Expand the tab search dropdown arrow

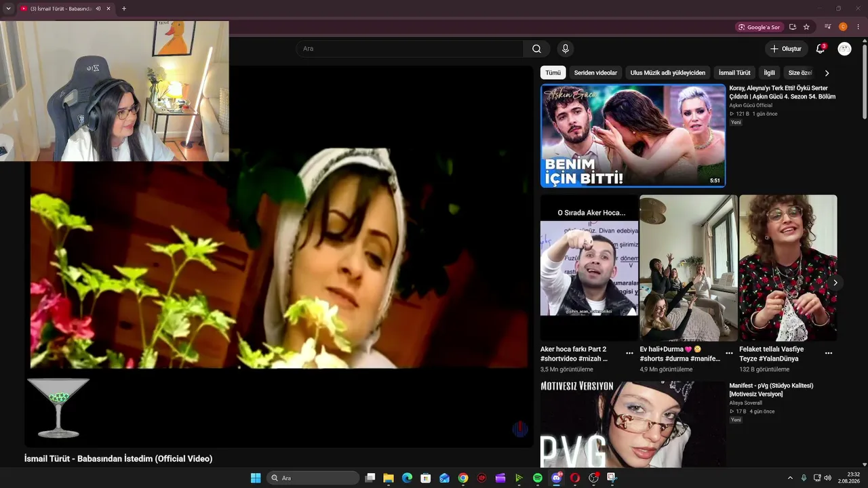coord(8,9)
